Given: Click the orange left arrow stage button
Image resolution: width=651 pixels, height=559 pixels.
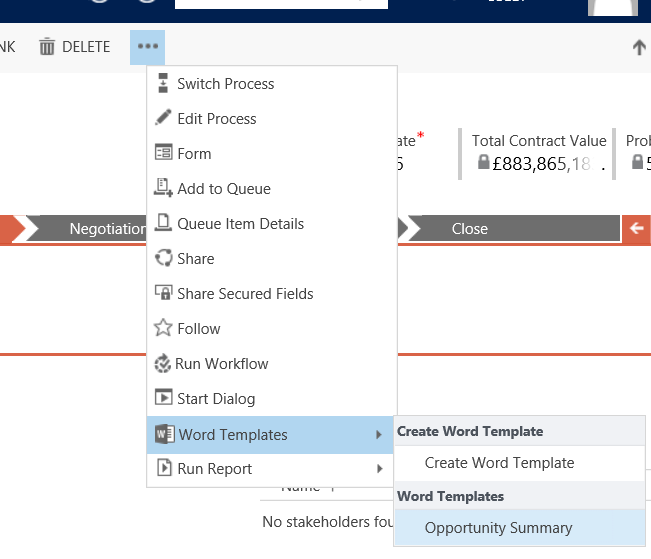Looking at the screenshot, I should point(636,229).
